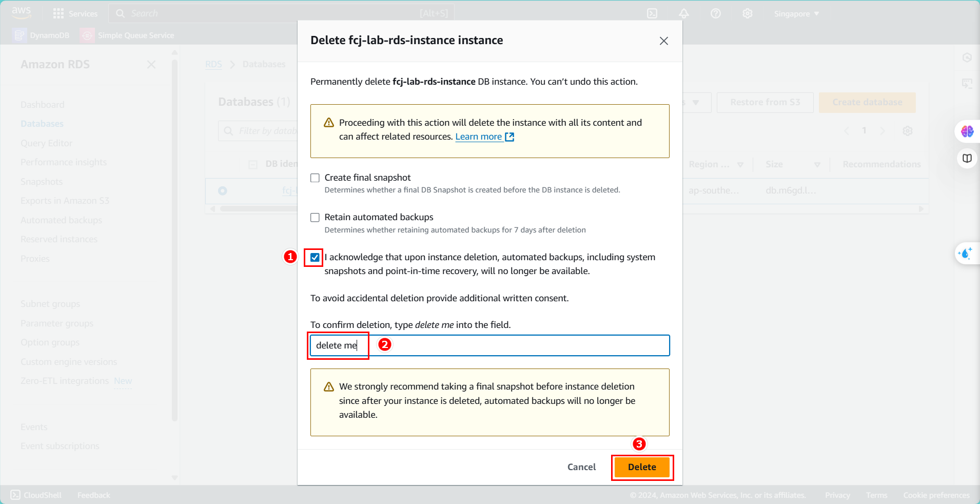Screen dimensions: 980x504
Task: Close the Amazon RDS sidebar
Action: coord(151,65)
